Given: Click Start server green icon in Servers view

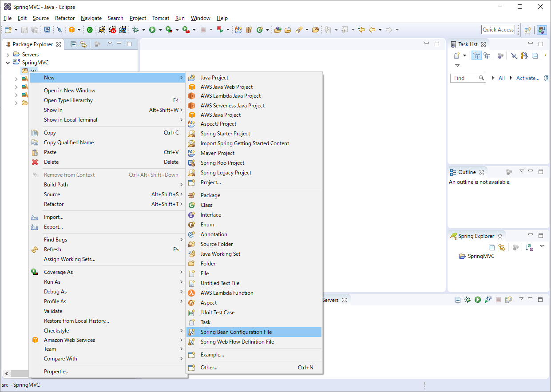Looking at the screenshot, I should click(x=478, y=300).
